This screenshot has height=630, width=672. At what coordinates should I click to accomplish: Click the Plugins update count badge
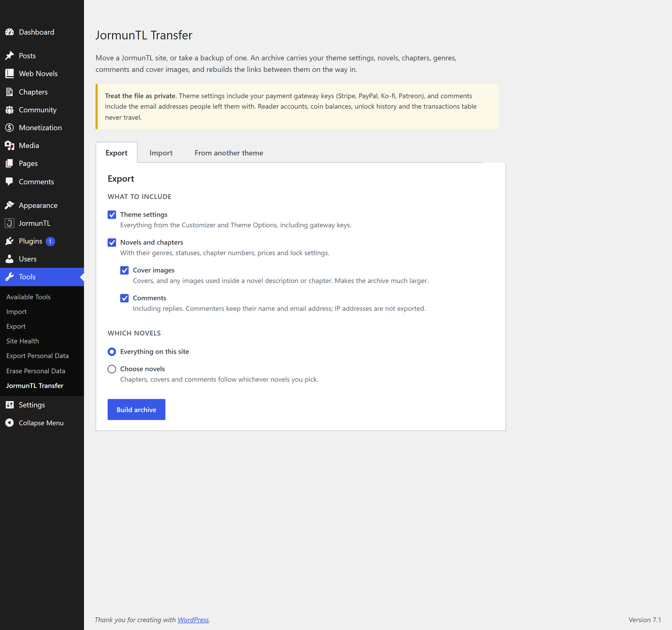click(50, 241)
